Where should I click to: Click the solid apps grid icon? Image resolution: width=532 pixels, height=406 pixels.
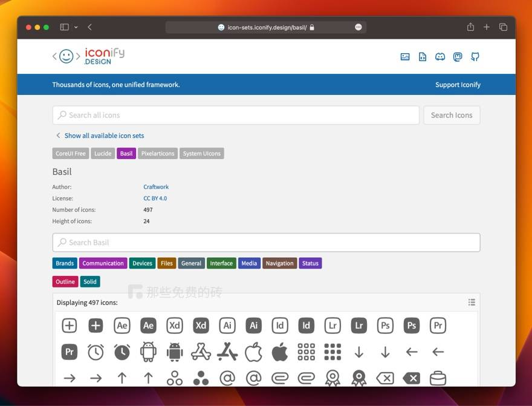332,352
